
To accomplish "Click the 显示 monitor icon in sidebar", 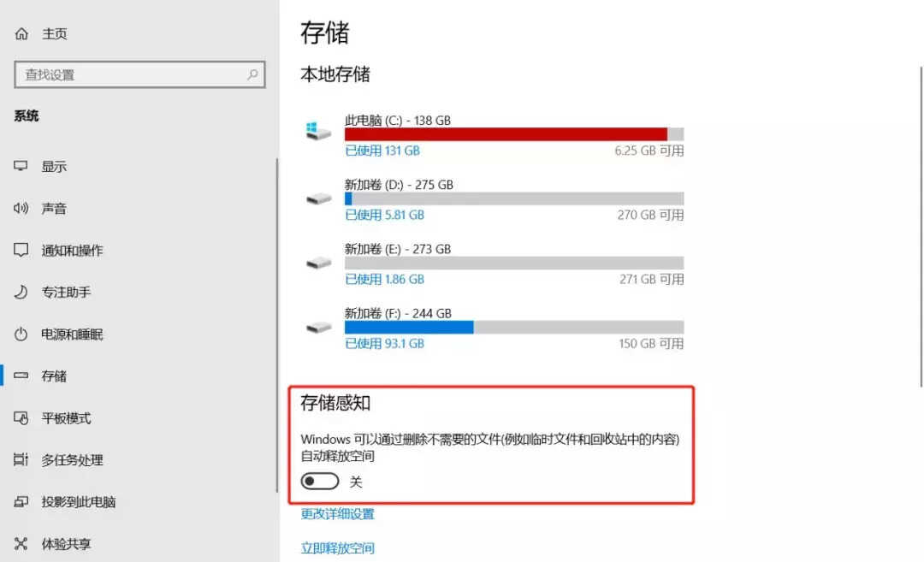I will 21,166.
